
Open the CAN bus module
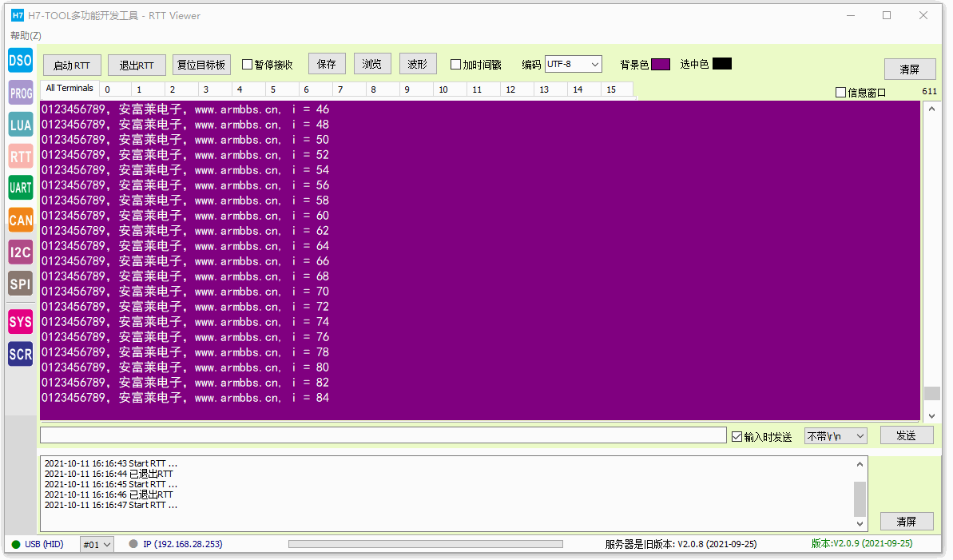(x=20, y=220)
